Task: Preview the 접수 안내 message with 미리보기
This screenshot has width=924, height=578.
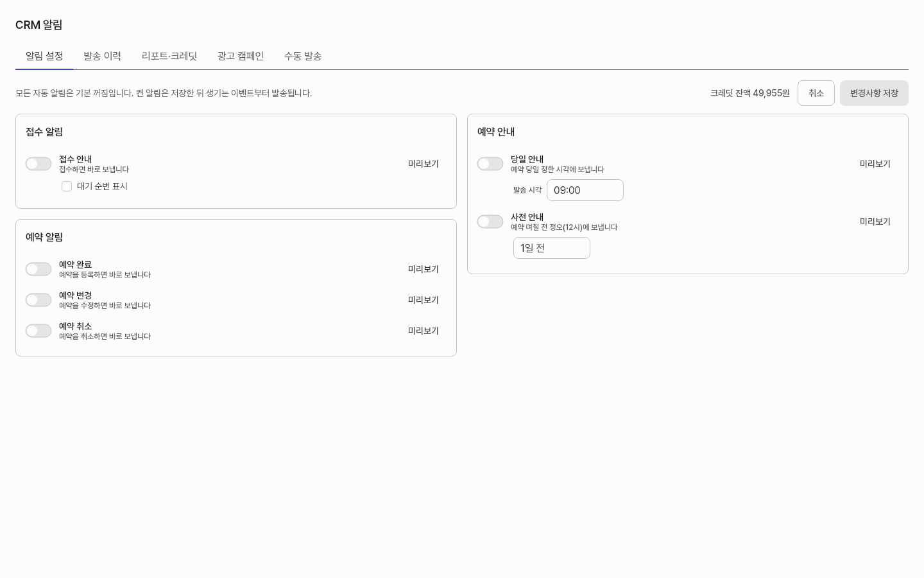Action: click(x=424, y=164)
